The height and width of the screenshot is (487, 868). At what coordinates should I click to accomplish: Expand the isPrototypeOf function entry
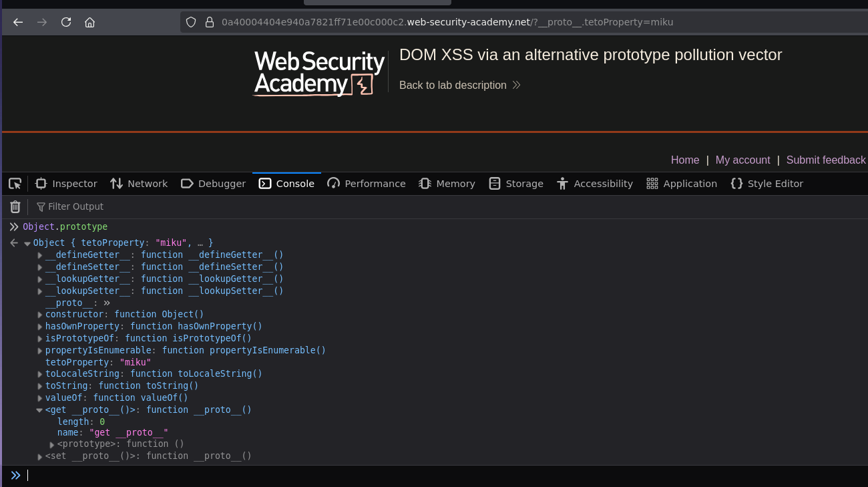click(40, 339)
